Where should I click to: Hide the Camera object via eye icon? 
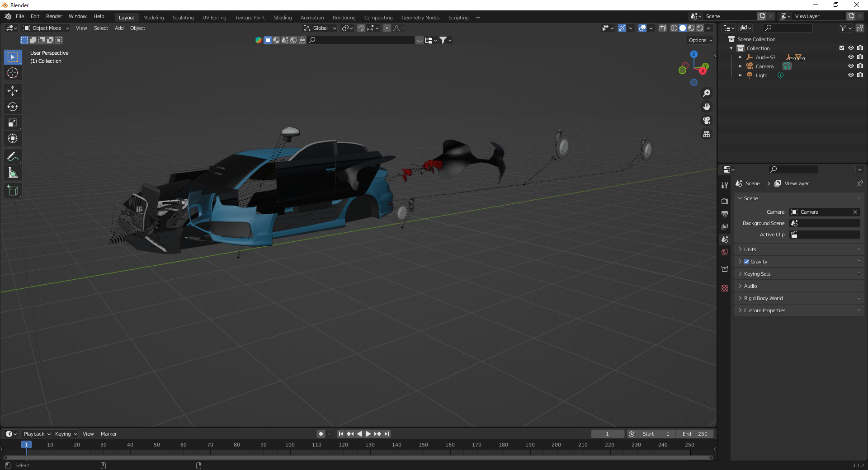pyautogui.click(x=851, y=66)
